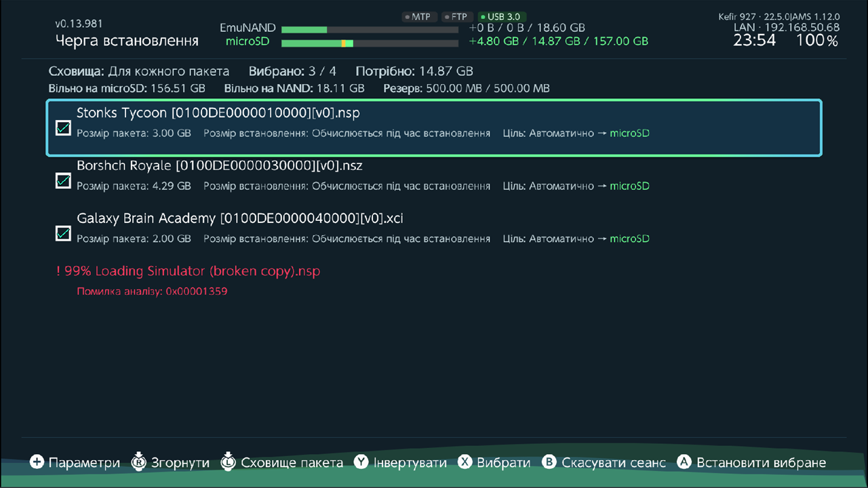This screenshot has height=488, width=868.
Task: Click the Резерв 500.00 MB value
Action: 467,88
